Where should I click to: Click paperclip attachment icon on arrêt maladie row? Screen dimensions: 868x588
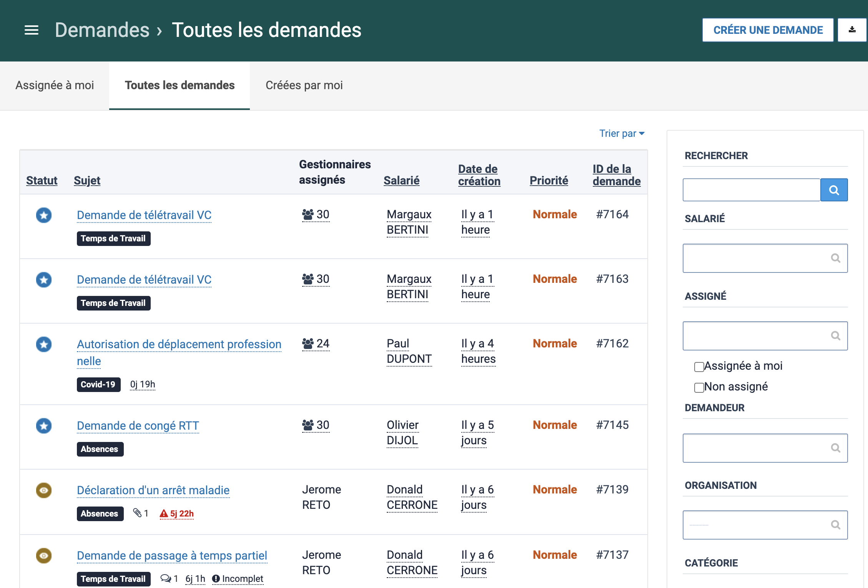pyautogui.click(x=137, y=513)
